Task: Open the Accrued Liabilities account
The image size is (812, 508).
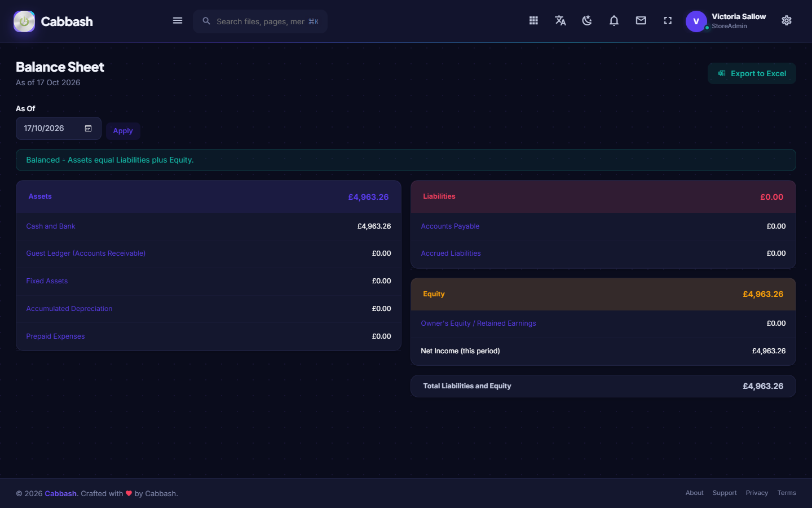Action: (451, 253)
